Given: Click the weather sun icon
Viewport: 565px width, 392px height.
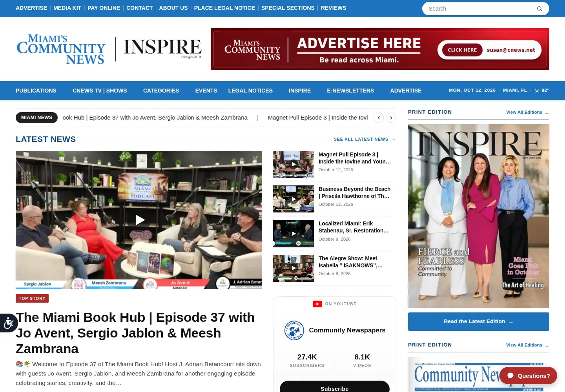Looking at the screenshot, I should coord(537,91).
